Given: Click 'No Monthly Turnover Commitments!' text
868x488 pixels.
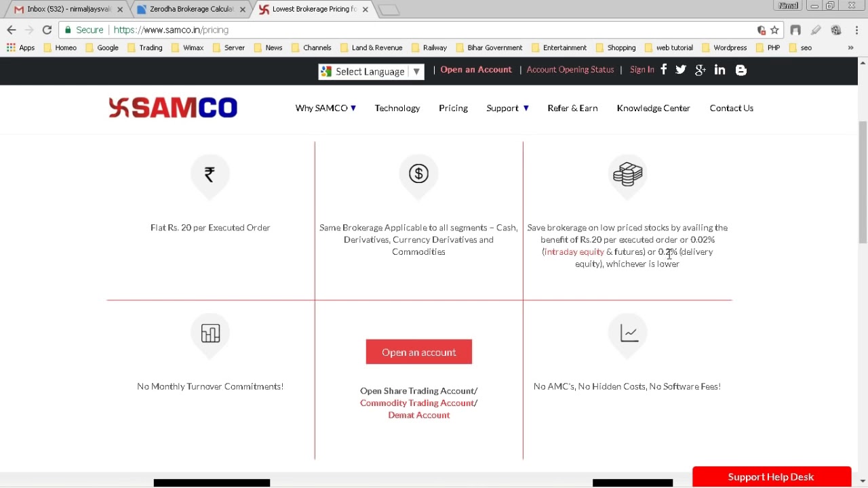Looking at the screenshot, I should click(x=210, y=386).
